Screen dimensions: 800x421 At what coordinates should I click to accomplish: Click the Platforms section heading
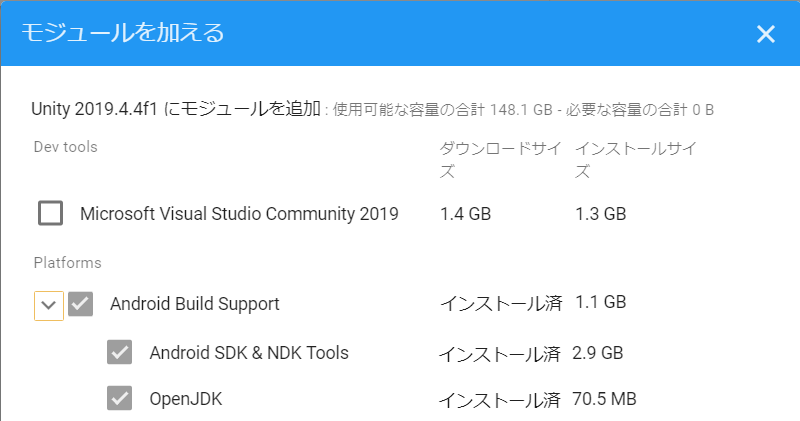(67, 263)
